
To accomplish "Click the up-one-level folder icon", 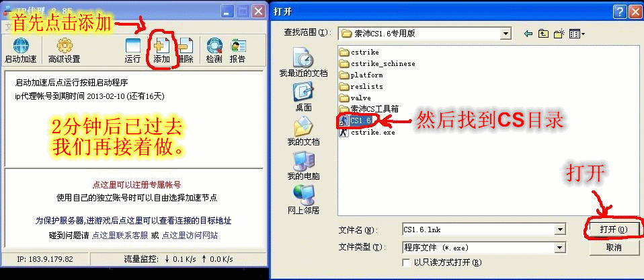I will pos(543,34).
